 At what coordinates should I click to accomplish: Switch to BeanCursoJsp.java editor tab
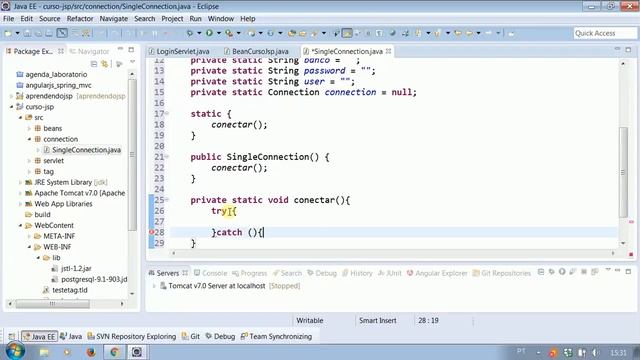[x=257, y=51]
